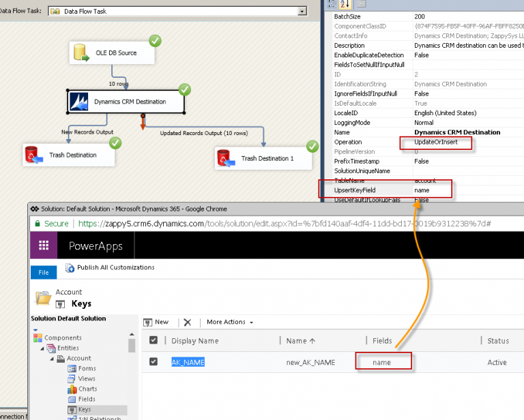This screenshot has width=524, height=420.
Task: Uncheck the AK_NAME row checkbox
Action: coord(154,362)
